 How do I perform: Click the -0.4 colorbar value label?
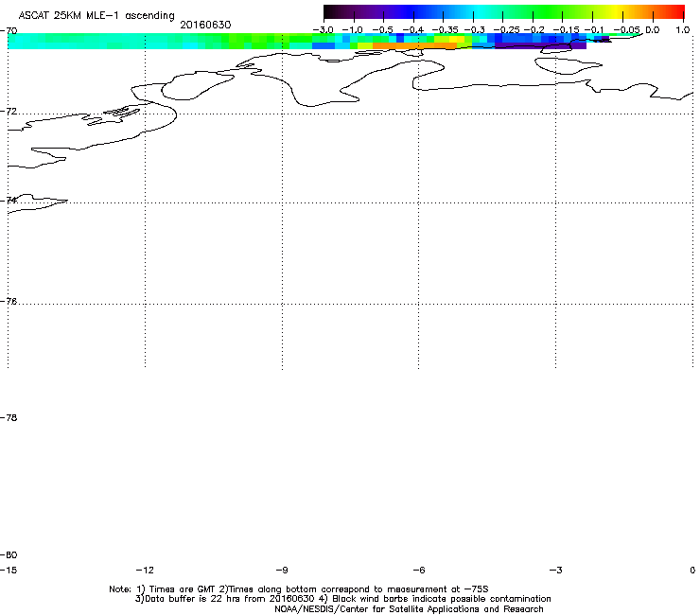click(x=413, y=30)
